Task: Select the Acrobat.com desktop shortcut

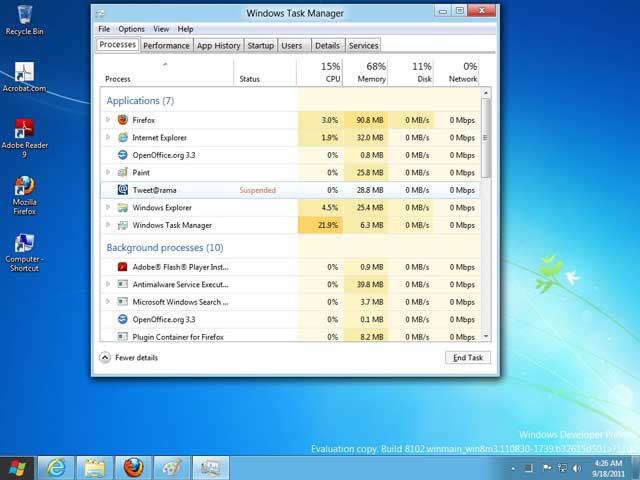Action: (x=24, y=78)
